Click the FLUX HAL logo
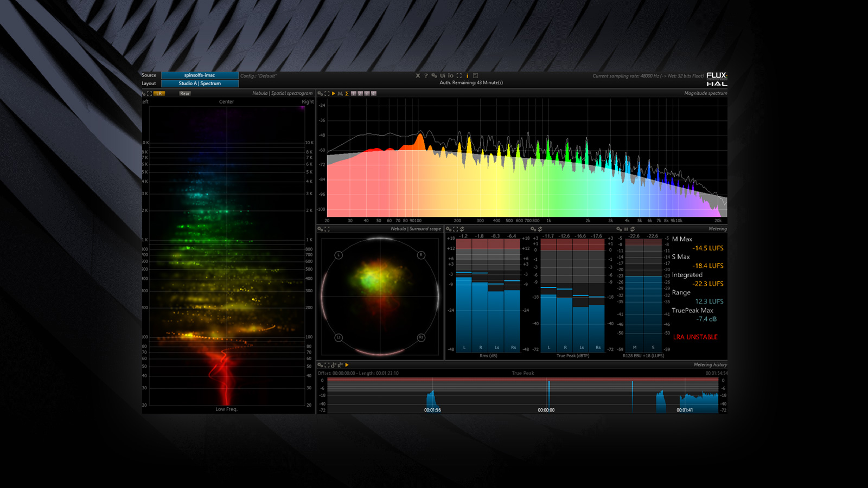The height and width of the screenshot is (488, 868). point(717,79)
